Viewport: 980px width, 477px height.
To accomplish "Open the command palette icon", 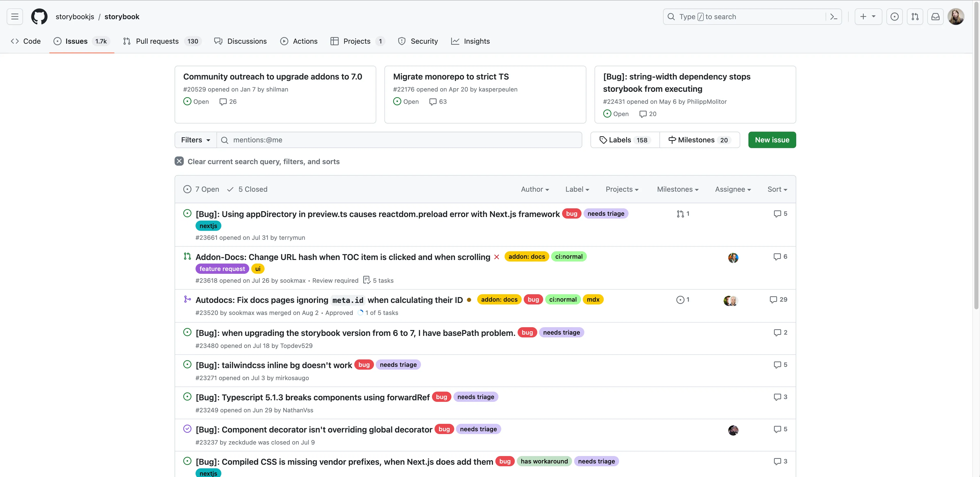I will pyautogui.click(x=834, y=17).
